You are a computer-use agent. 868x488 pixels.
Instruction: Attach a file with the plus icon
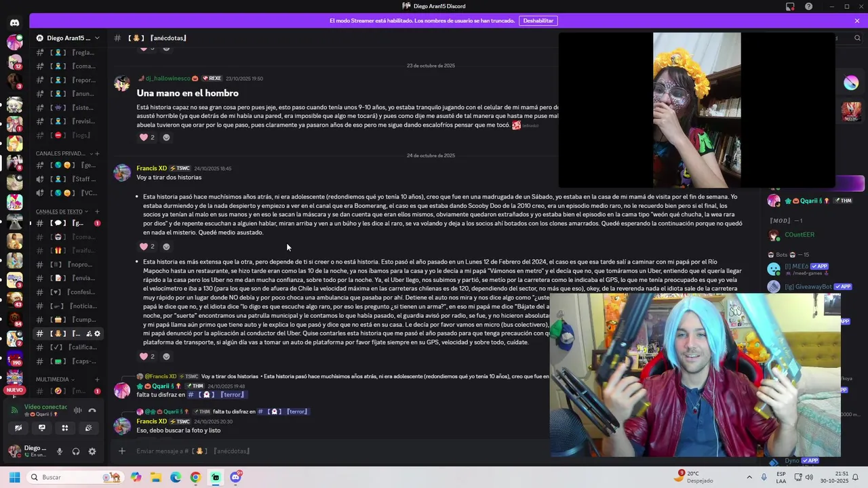coord(122,451)
